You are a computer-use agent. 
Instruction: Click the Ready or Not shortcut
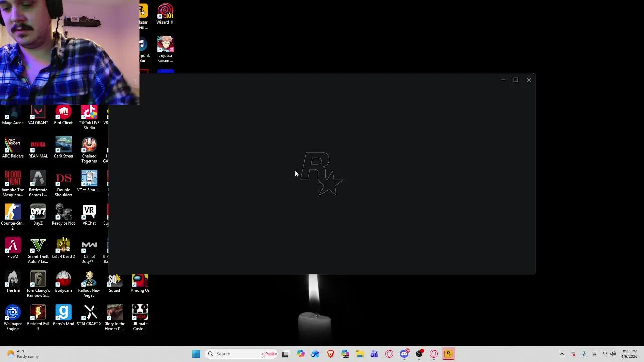point(63,215)
